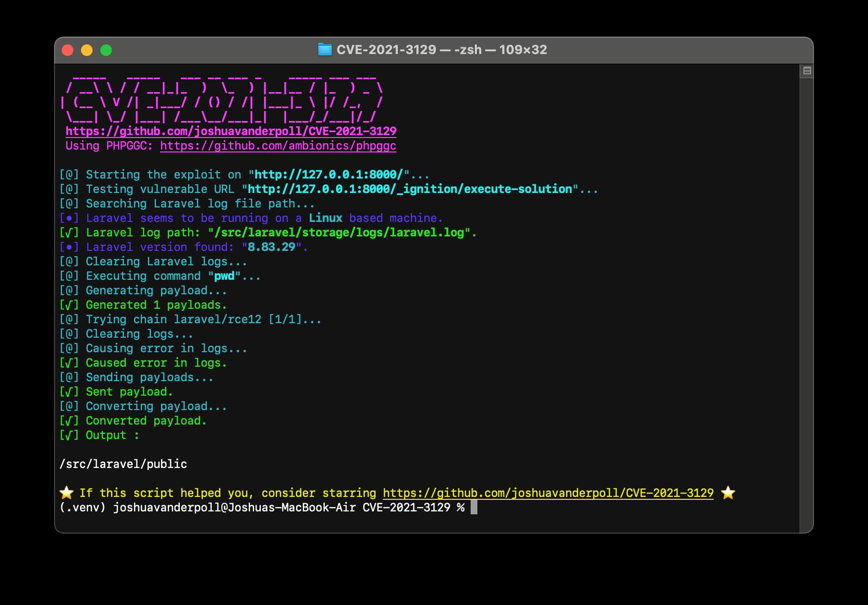Click the folder icon in the window title
This screenshot has width=868, height=605.
325,50
